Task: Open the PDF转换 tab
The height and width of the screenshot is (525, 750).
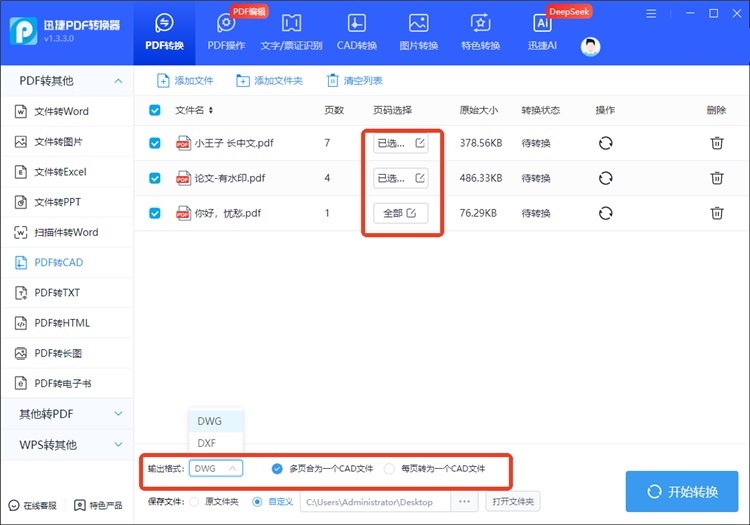Action: (x=164, y=33)
